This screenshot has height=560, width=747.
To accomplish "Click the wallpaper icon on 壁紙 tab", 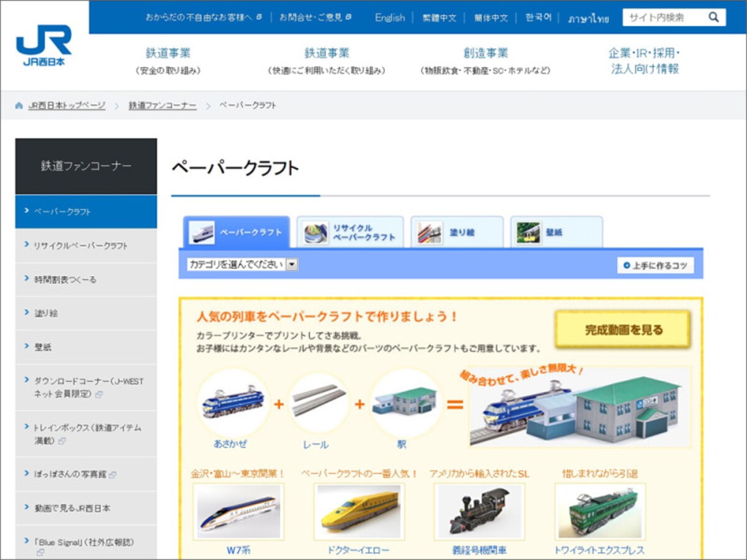I will [529, 233].
